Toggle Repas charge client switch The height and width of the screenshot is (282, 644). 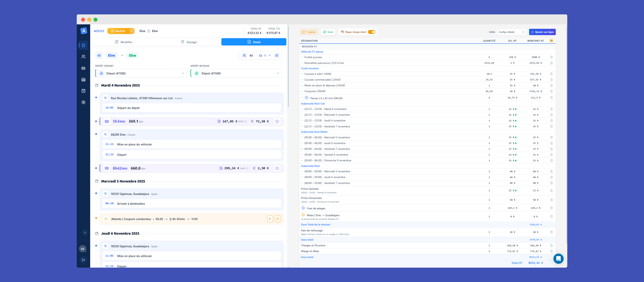[372, 32]
